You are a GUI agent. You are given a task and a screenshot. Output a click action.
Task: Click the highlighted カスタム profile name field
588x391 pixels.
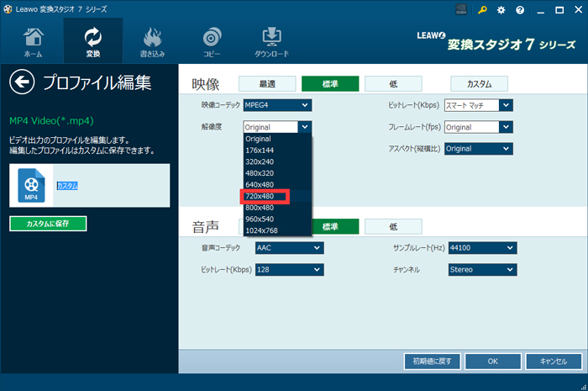point(67,185)
